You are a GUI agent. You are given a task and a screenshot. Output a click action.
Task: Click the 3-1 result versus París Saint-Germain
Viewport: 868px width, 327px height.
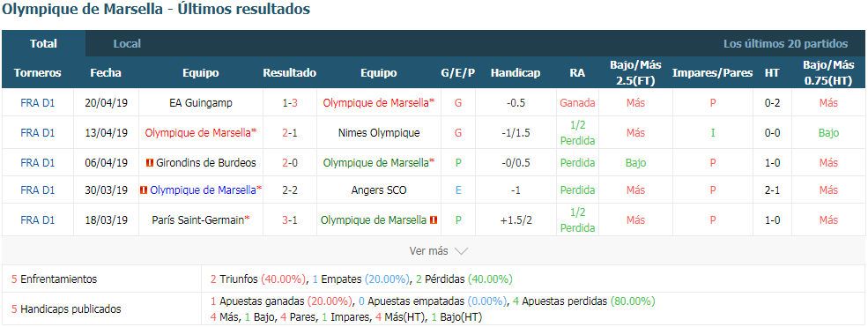(290, 219)
